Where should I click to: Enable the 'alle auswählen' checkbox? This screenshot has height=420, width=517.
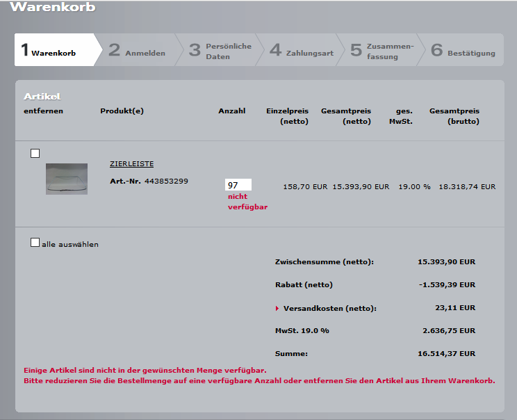point(35,243)
